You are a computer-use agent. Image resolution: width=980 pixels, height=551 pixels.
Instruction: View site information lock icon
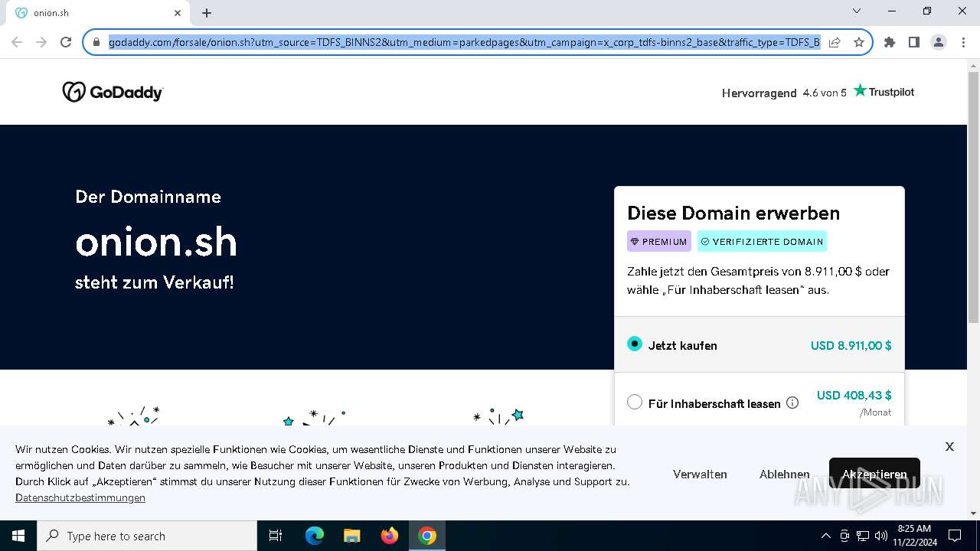tap(96, 42)
